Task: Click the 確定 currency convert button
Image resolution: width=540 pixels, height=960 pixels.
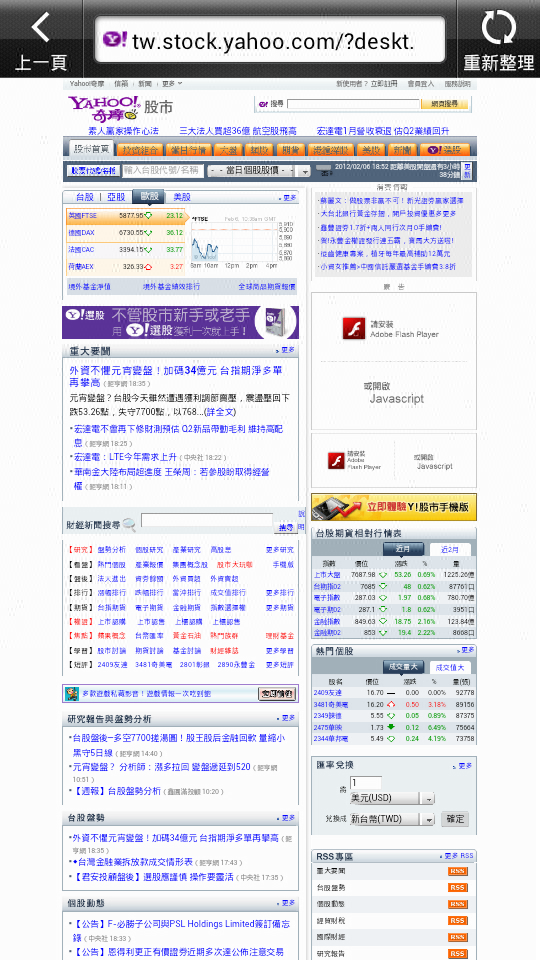Action: point(454,819)
